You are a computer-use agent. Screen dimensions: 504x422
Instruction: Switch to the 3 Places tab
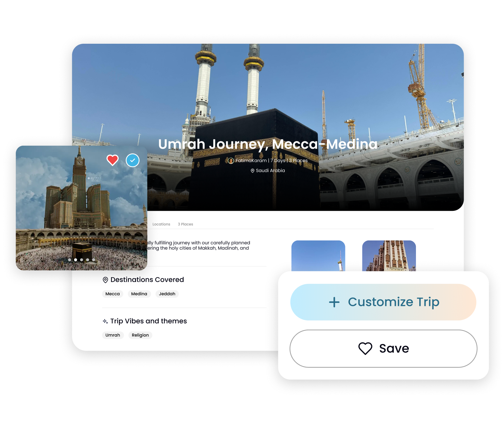point(185,224)
